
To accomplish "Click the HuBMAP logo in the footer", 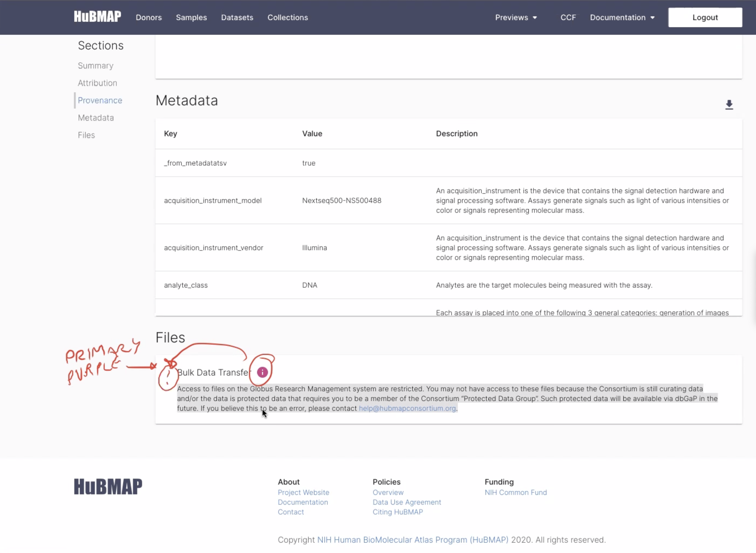I will [x=108, y=486].
